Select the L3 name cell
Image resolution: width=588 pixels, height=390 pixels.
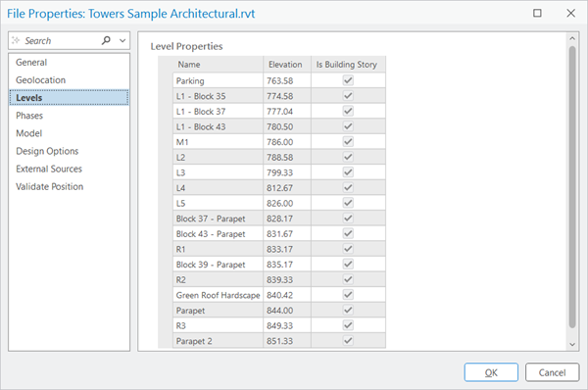pos(218,172)
